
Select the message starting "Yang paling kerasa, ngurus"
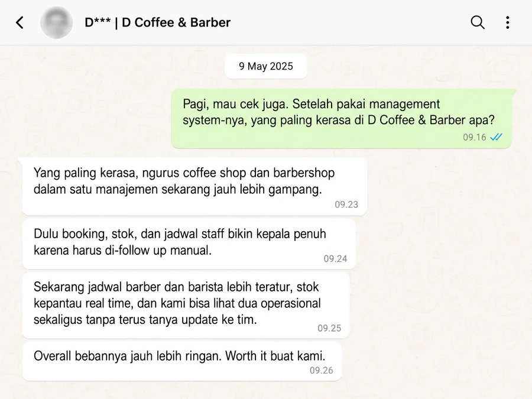coord(194,187)
